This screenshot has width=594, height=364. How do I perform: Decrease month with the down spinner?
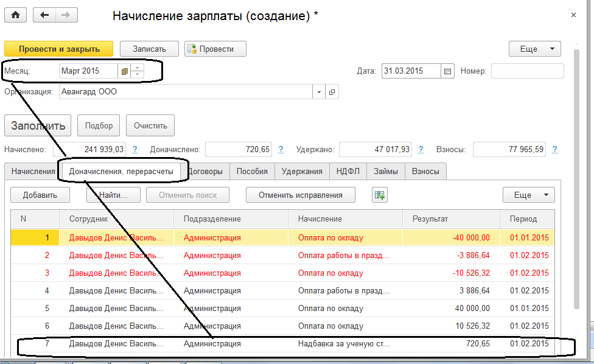point(137,75)
